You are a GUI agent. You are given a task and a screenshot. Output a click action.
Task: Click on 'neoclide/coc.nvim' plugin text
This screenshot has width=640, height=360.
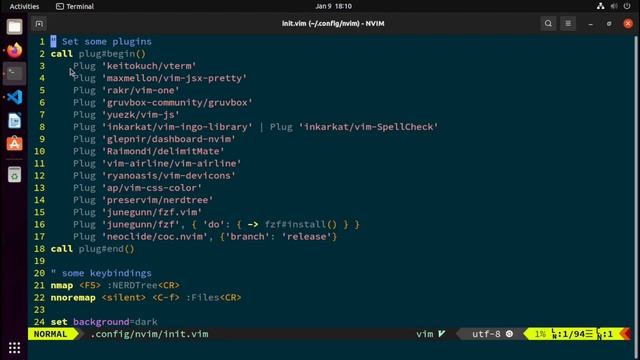154,237
